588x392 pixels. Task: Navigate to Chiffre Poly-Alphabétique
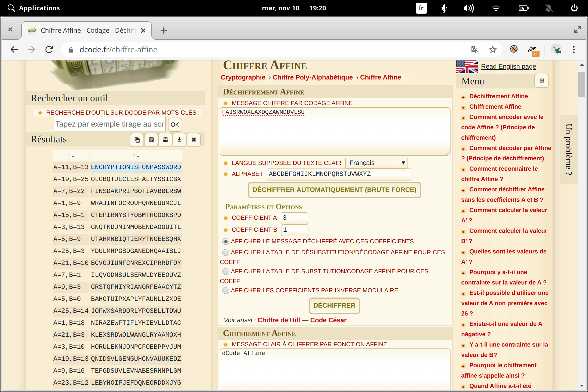(x=313, y=77)
